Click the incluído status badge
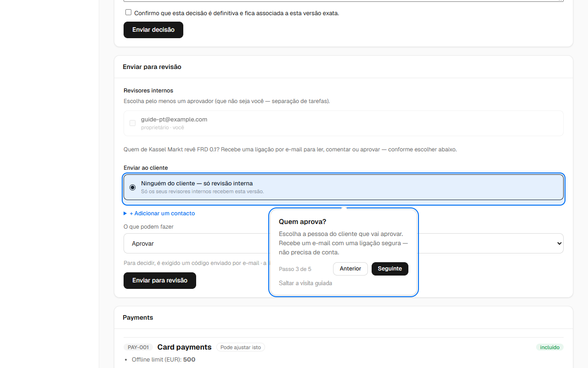Image resolution: width=588 pixels, height=368 pixels. pyautogui.click(x=550, y=347)
